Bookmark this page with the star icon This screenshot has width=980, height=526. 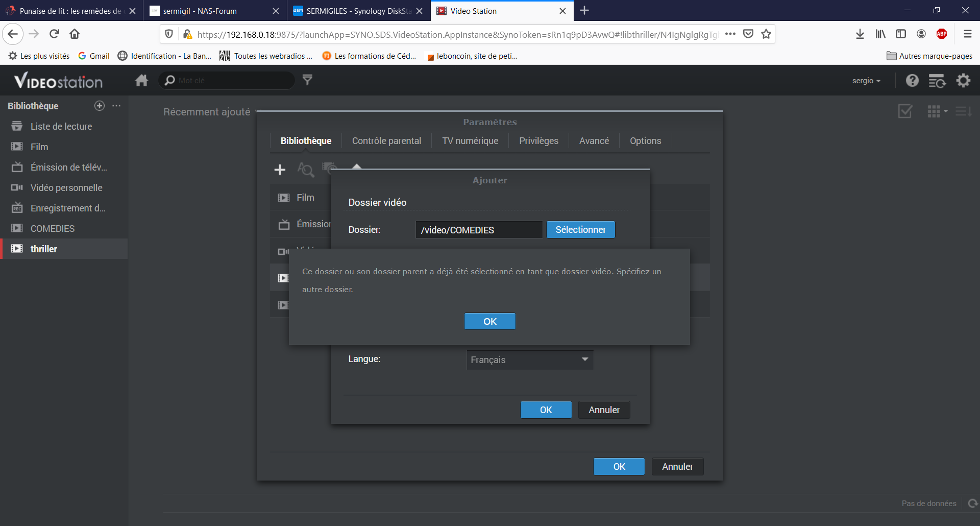(766, 34)
